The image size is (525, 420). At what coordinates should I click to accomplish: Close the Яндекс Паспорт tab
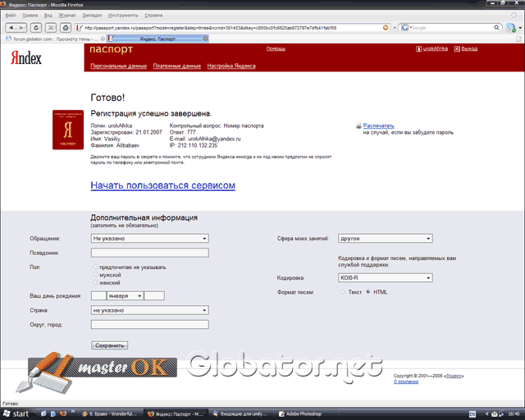tap(206, 39)
